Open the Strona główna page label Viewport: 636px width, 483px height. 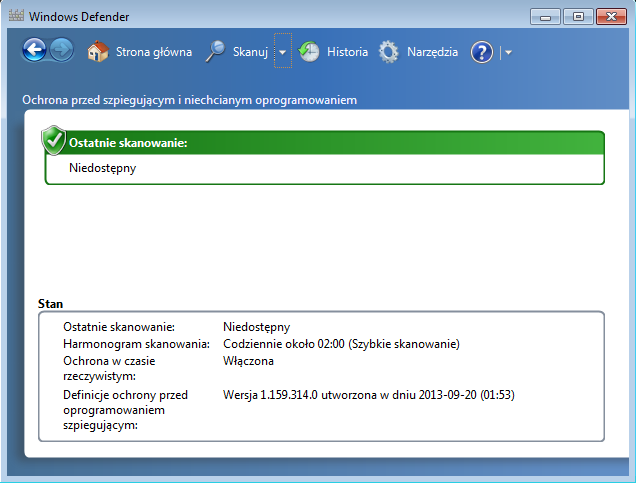154,52
